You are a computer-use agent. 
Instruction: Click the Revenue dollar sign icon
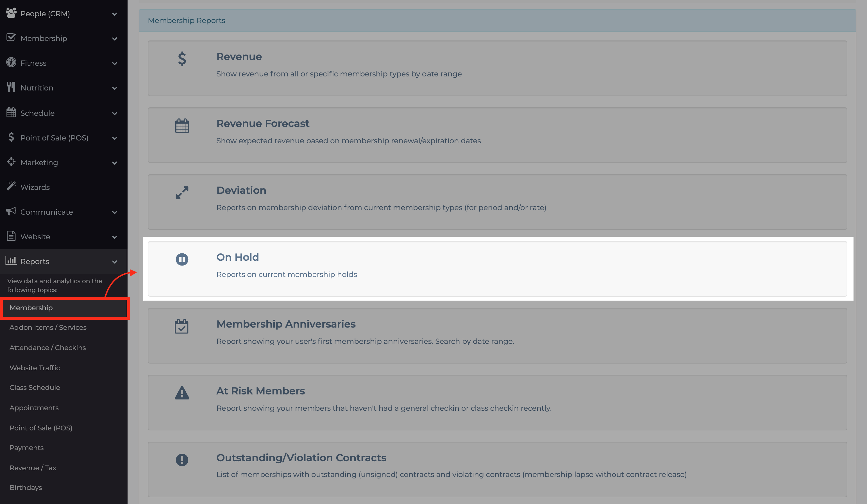pos(182,59)
